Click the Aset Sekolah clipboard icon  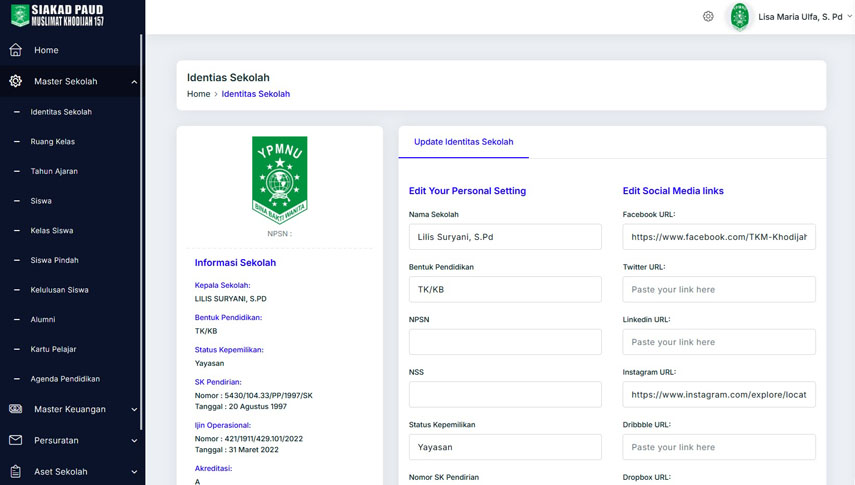pos(15,471)
